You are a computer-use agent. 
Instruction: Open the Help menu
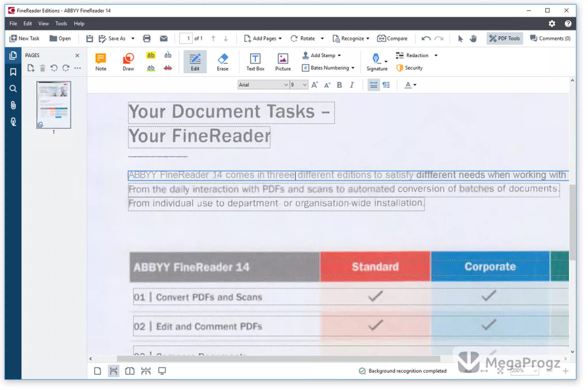click(79, 24)
